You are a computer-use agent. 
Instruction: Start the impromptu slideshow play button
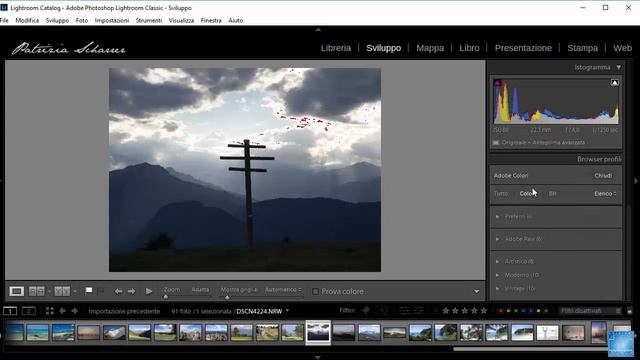click(149, 291)
